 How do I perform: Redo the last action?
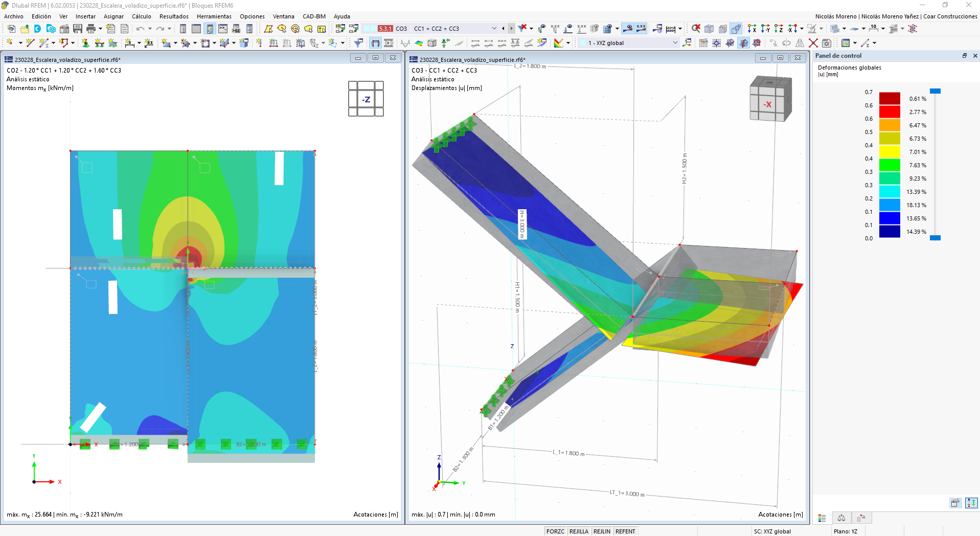tap(160, 29)
